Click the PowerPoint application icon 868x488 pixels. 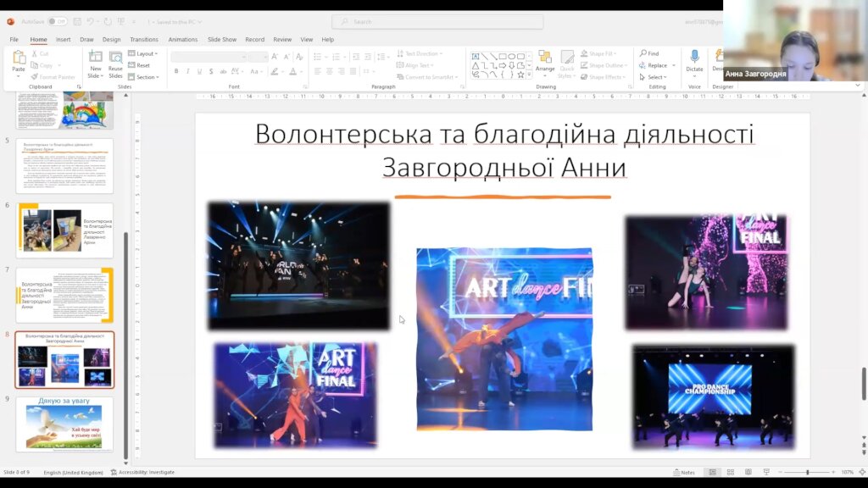[x=10, y=21]
